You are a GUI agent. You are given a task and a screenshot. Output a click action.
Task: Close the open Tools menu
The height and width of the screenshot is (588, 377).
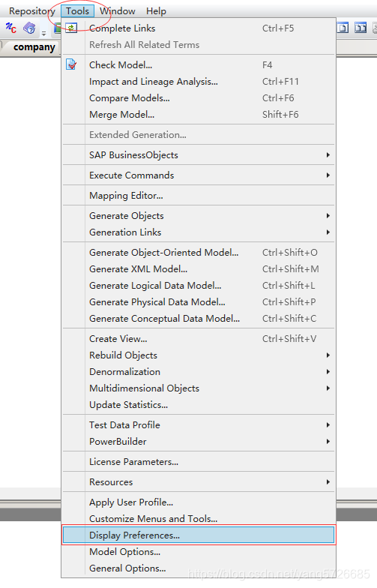(78, 10)
